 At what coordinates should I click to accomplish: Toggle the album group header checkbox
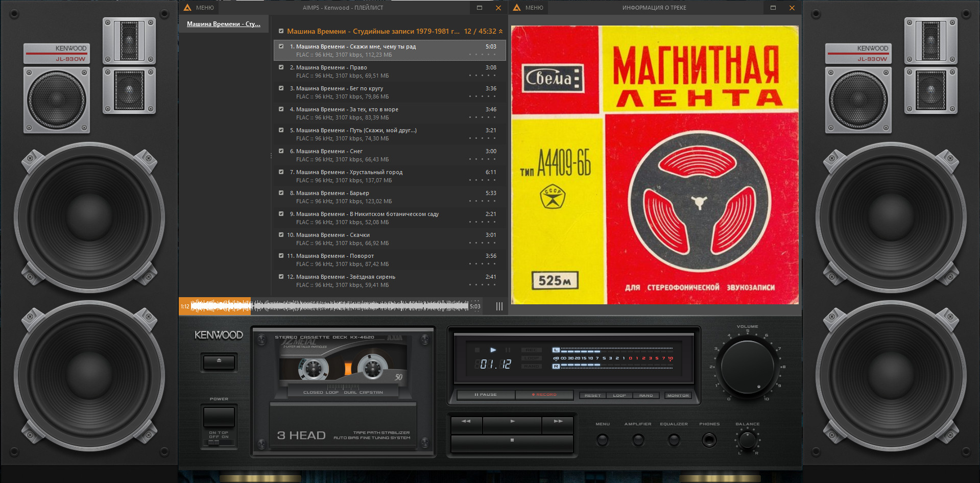click(x=281, y=31)
